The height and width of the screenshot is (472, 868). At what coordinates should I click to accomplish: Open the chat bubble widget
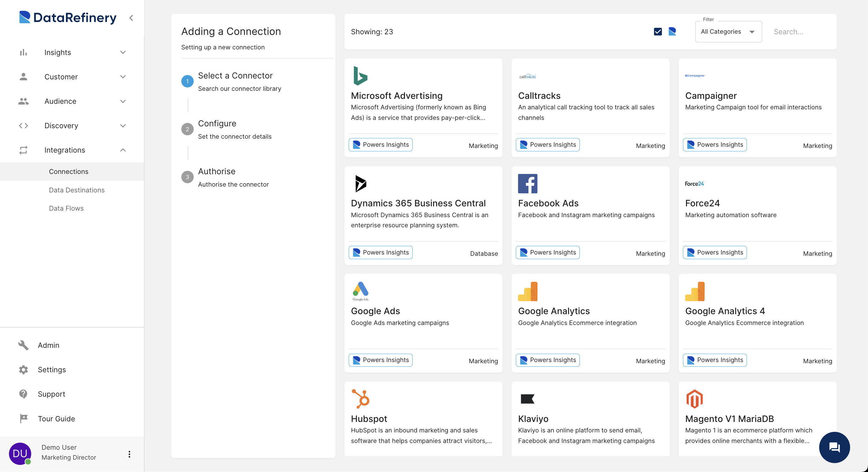point(834,447)
